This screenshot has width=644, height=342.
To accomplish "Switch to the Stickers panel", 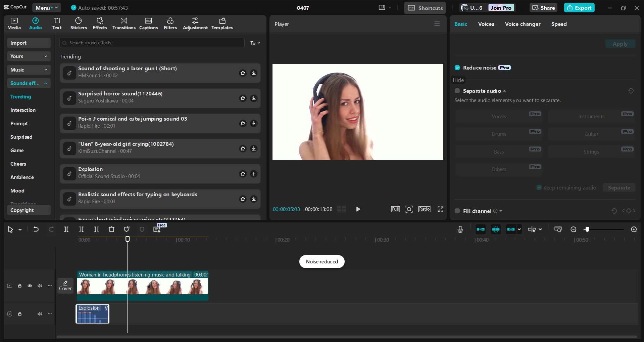I will (x=79, y=24).
